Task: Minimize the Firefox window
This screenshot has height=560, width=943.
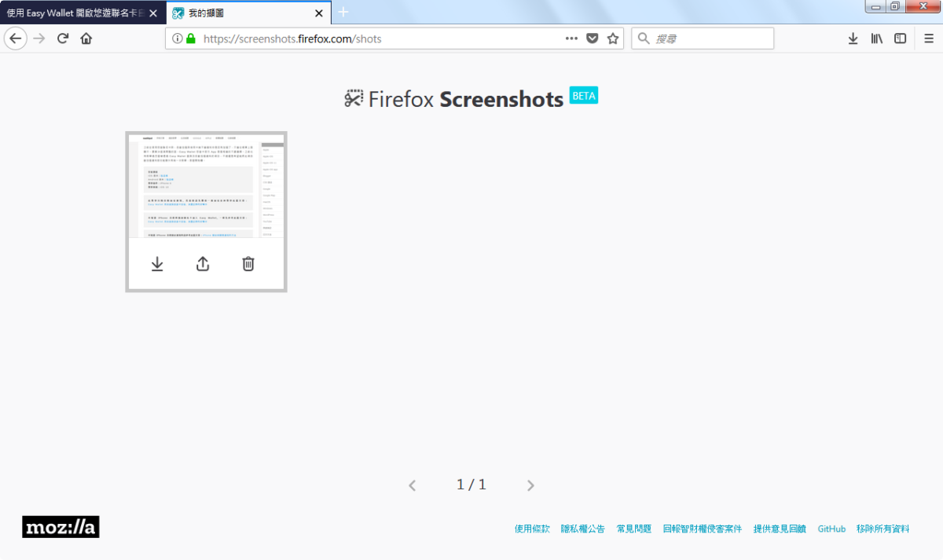Action: 875,6
